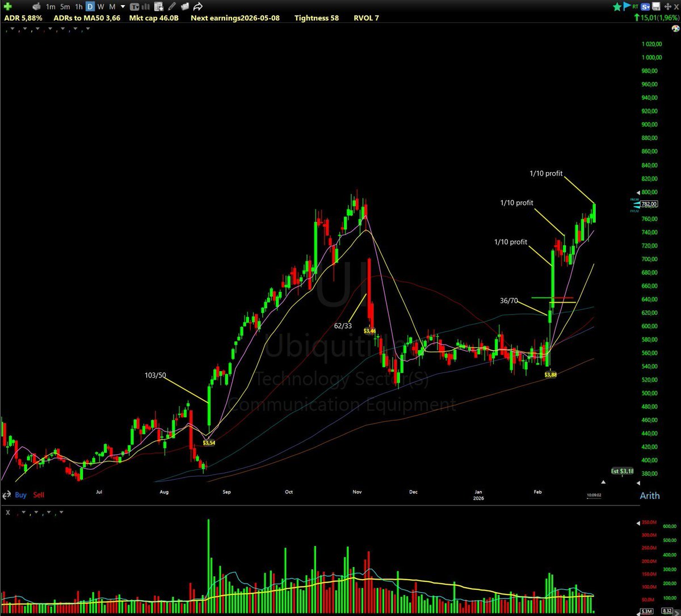
Task: Click the $3,88 earnings marker
Action: tap(550, 375)
